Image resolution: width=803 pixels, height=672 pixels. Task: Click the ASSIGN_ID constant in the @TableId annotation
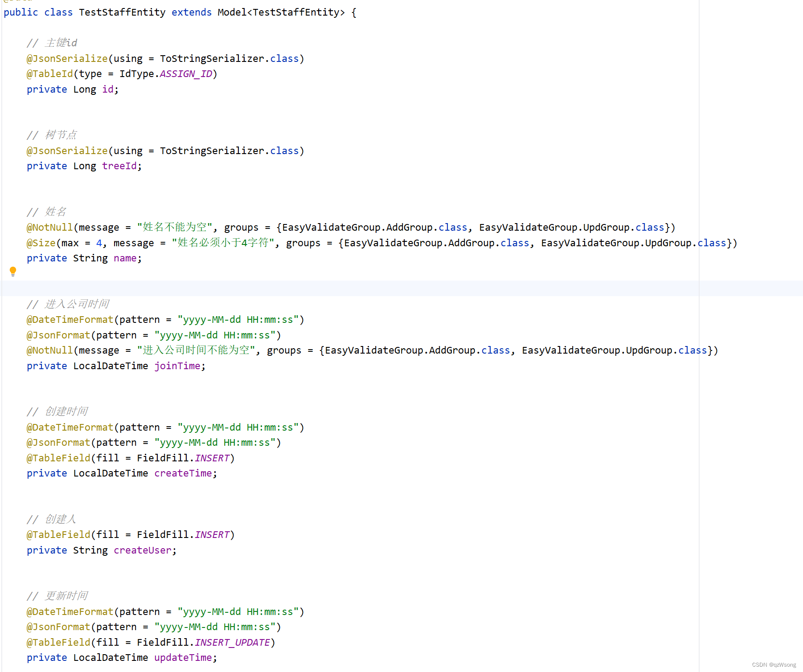click(186, 74)
